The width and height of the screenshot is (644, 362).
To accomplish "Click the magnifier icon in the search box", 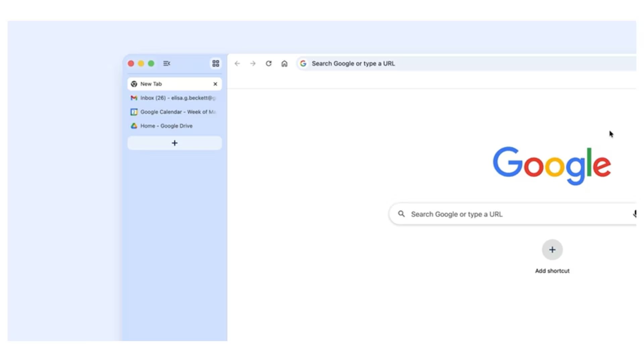I will 401,214.
